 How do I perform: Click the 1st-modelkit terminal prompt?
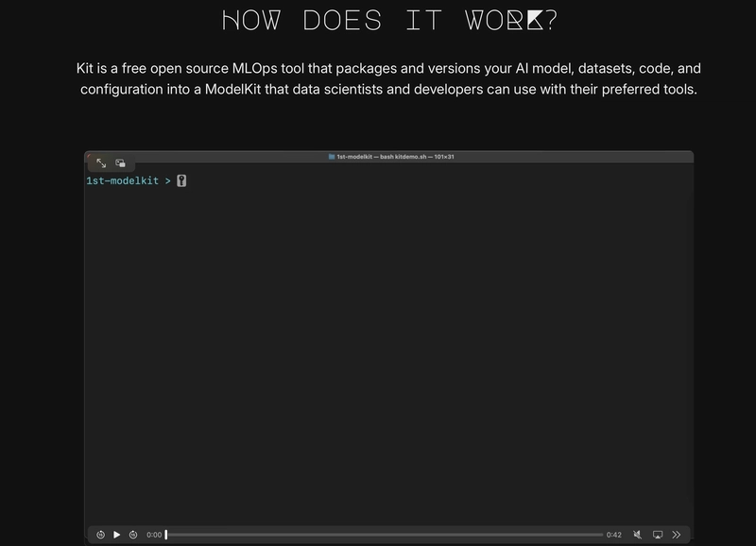pos(123,180)
